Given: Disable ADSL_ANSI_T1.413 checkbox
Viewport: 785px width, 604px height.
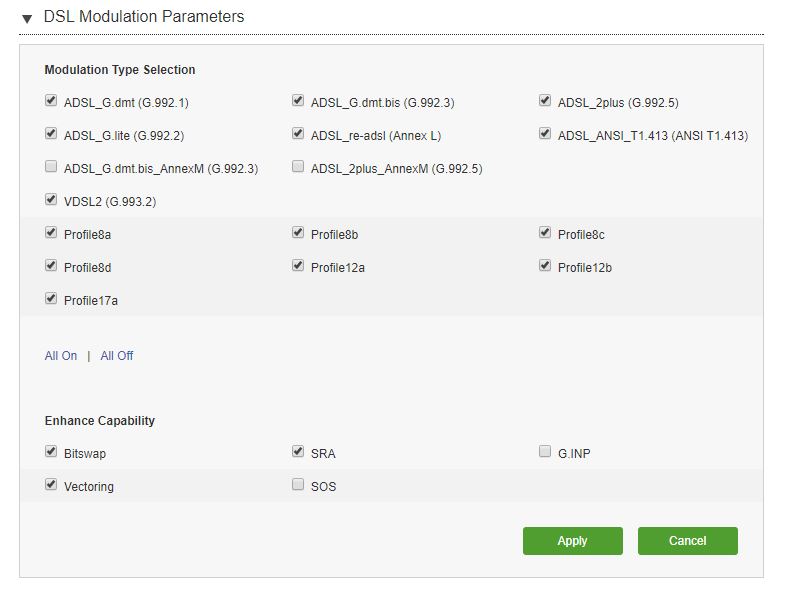Looking at the screenshot, I should pyautogui.click(x=545, y=133).
